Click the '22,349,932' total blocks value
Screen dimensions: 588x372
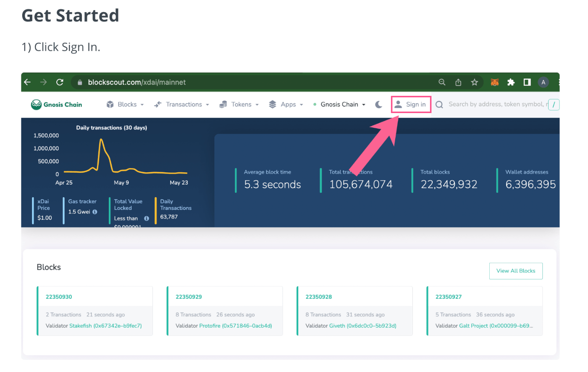(449, 185)
